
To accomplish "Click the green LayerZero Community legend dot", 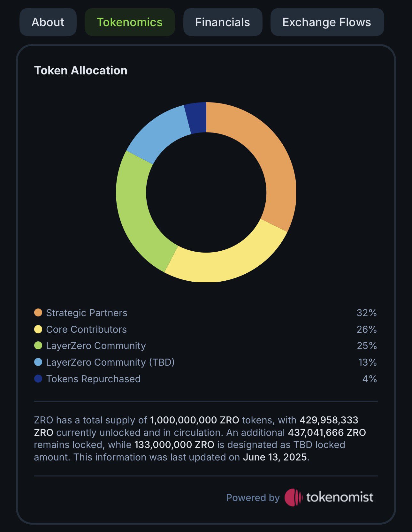I will point(38,346).
